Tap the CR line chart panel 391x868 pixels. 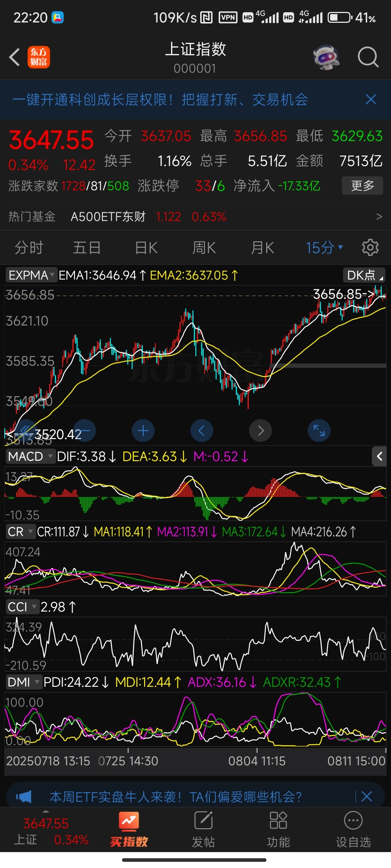point(195,569)
